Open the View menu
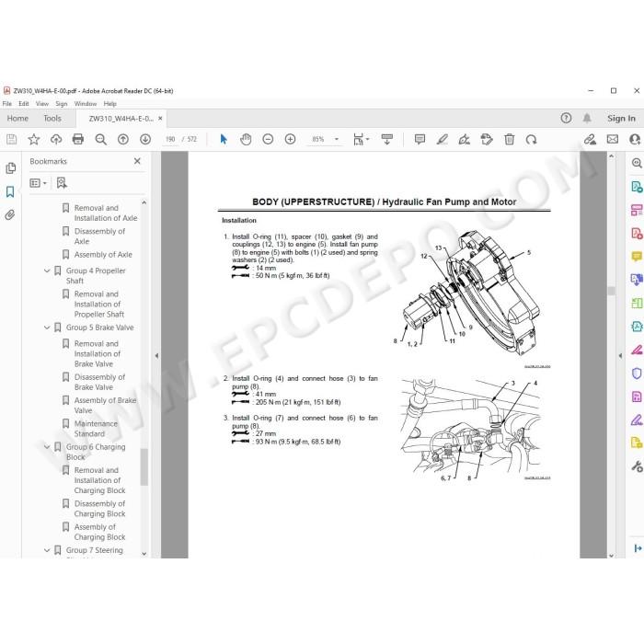Image resolution: width=644 pixels, height=644 pixels. (x=42, y=104)
